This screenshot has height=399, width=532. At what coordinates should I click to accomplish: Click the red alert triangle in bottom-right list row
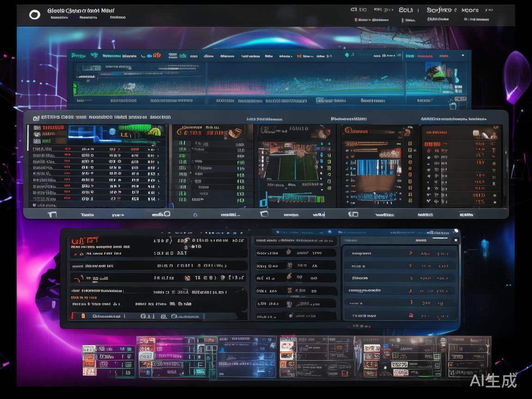410,315
